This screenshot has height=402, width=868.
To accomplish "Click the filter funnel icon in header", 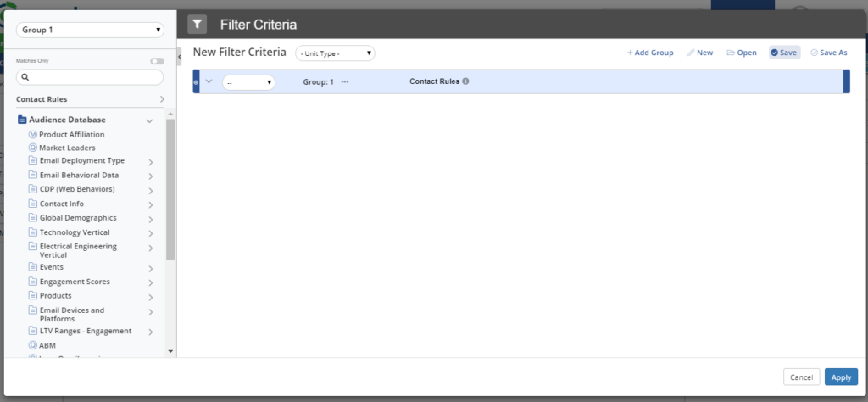I will point(197,24).
